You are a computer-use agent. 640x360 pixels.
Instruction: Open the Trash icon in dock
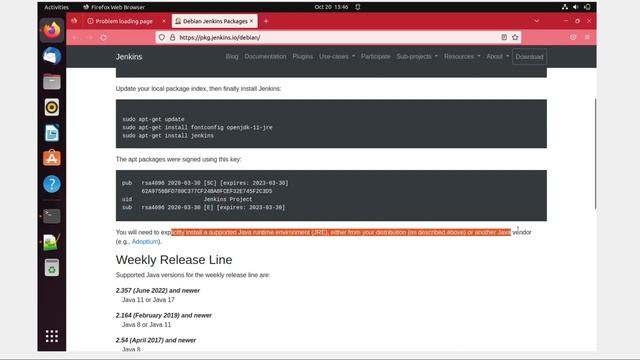(52, 268)
